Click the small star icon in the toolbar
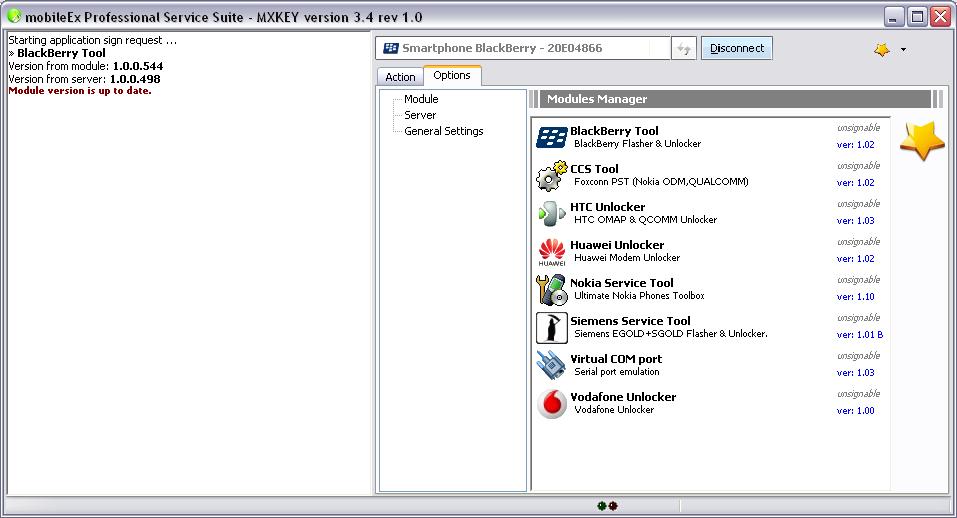The image size is (957, 518). 882,49
